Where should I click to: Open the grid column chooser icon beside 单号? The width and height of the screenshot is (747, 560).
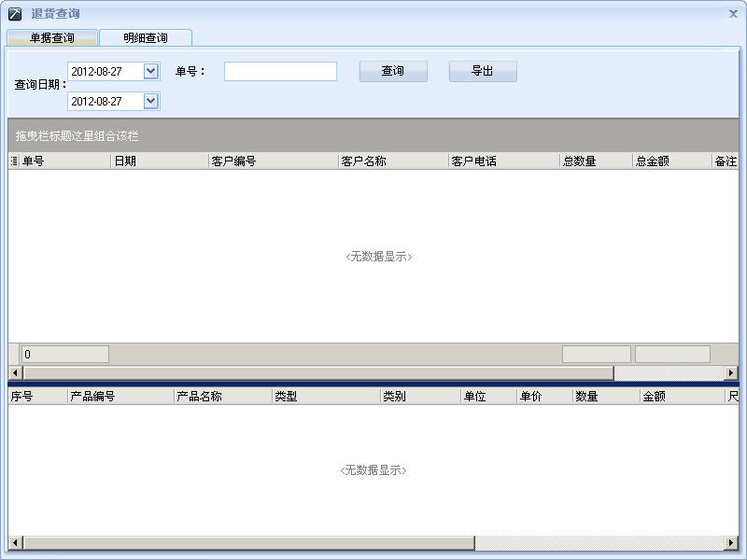[14, 161]
